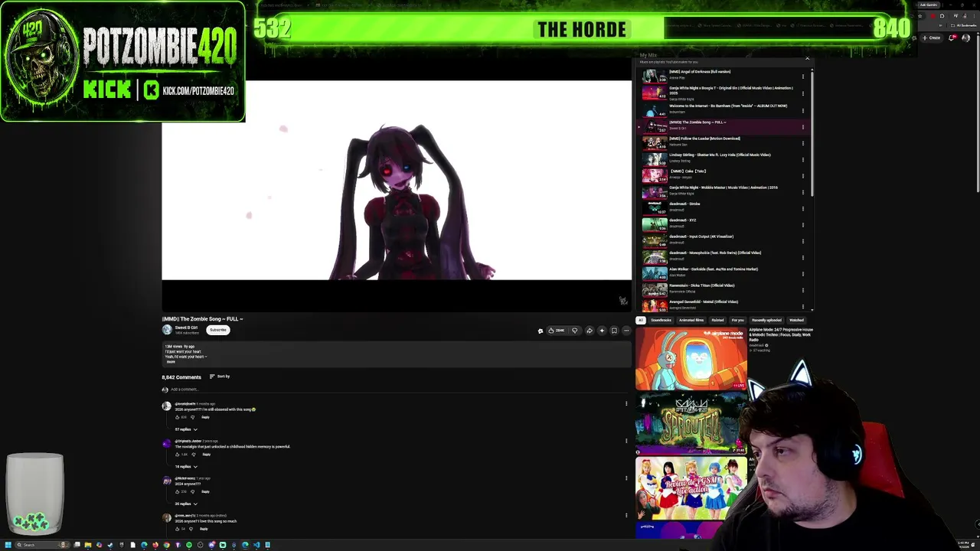Viewport: 980px width, 551px height.
Task: Dislike the Zombie Song video
Action: click(x=575, y=331)
